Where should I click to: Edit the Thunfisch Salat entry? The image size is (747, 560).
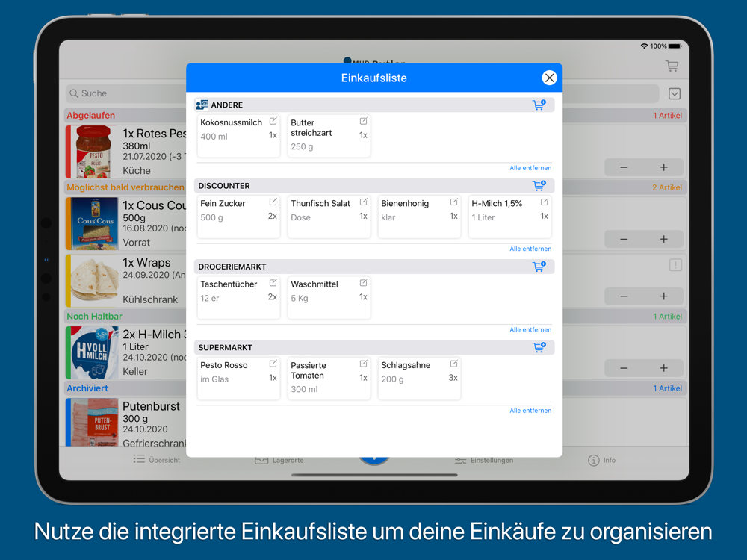coord(364,202)
